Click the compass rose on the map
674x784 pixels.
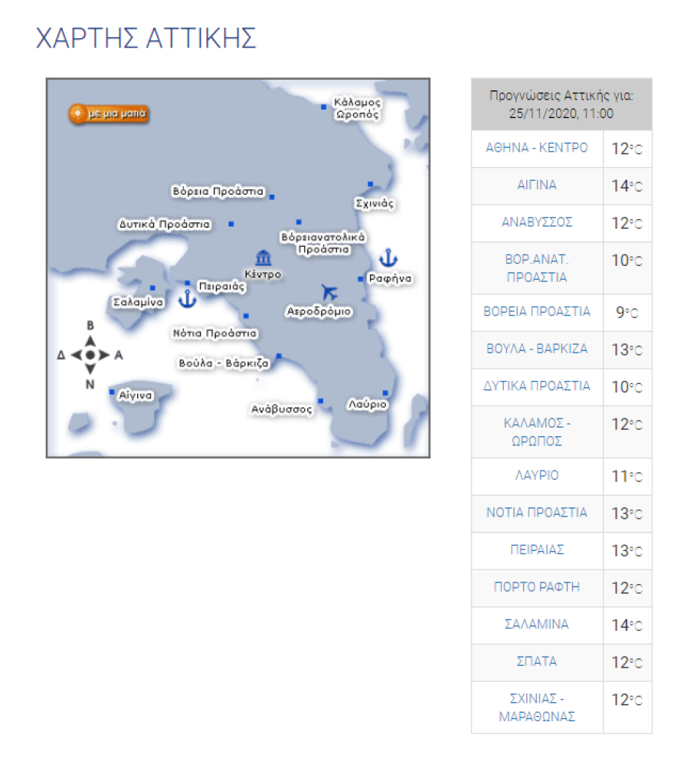[90, 355]
